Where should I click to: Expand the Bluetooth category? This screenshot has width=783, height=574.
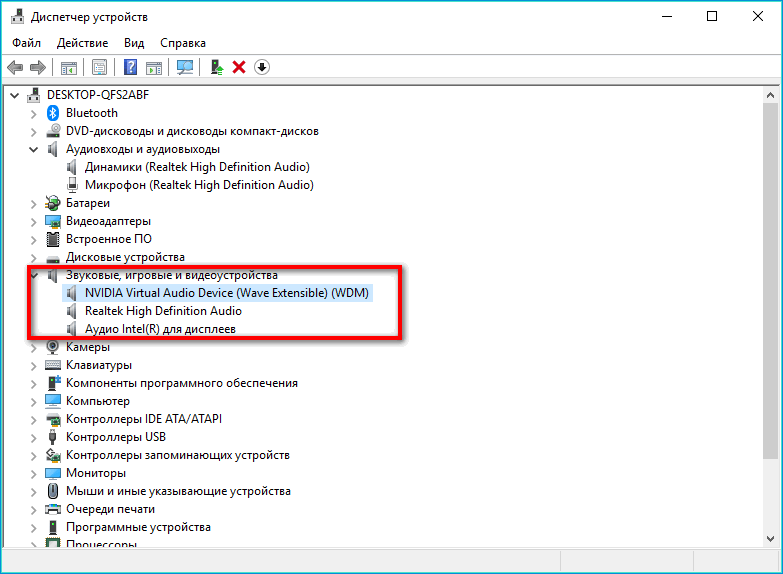click(34, 113)
